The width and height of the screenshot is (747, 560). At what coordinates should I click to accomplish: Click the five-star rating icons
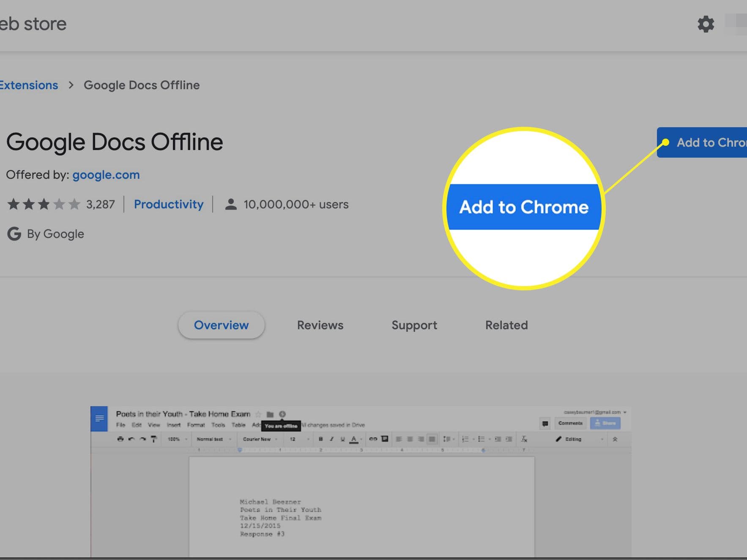click(44, 205)
